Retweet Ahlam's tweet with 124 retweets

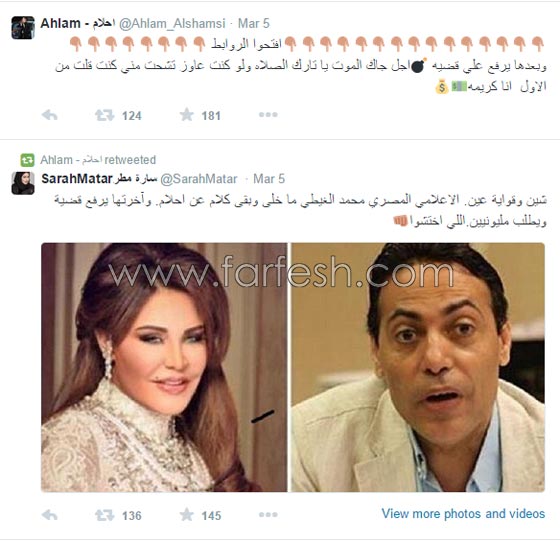[x=104, y=115]
